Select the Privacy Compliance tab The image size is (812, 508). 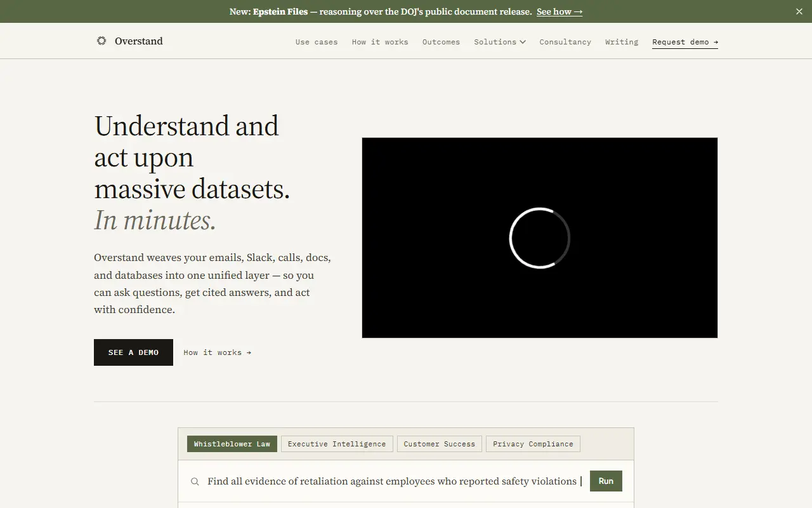tap(533, 444)
